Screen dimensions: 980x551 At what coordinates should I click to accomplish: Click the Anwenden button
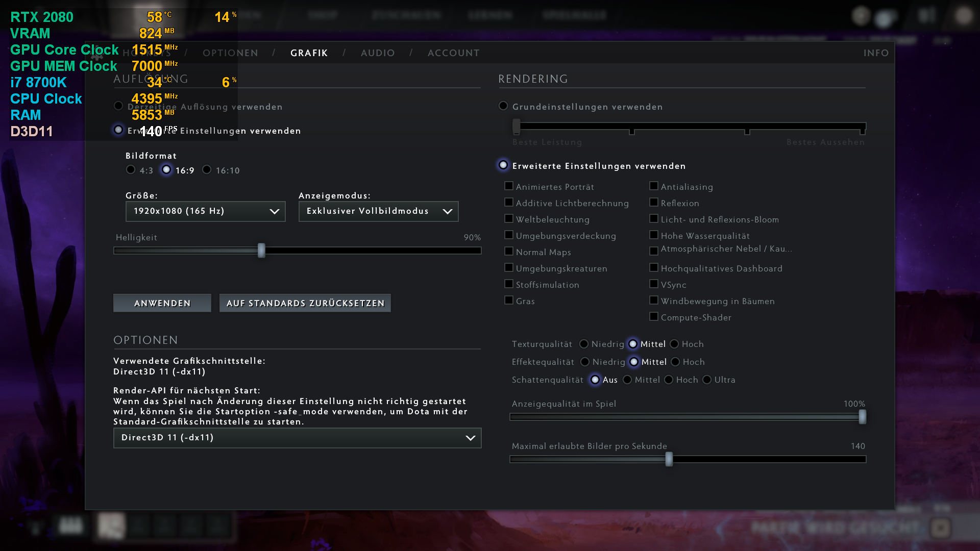pyautogui.click(x=162, y=303)
